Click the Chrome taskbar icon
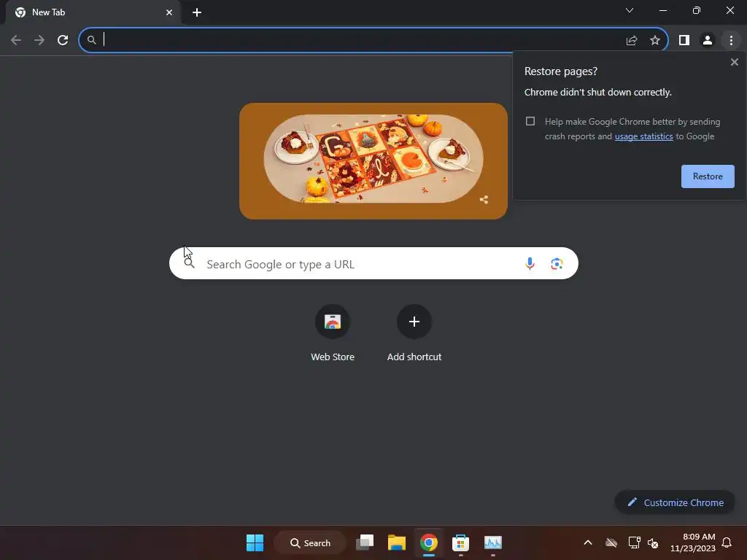The width and height of the screenshot is (747, 560). (x=429, y=542)
